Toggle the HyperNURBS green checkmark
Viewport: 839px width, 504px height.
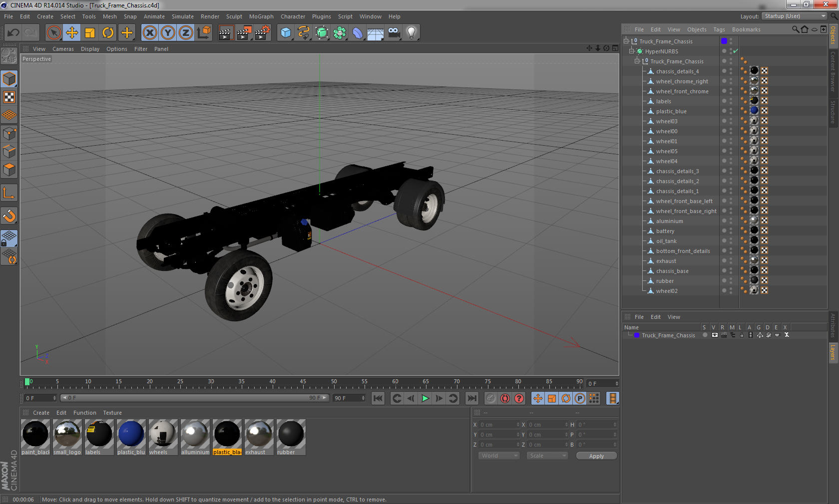(736, 51)
